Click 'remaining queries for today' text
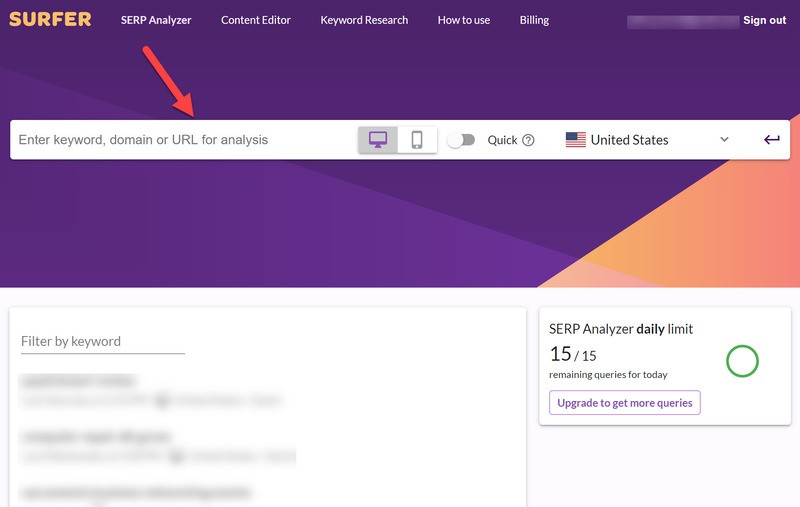This screenshot has height=507, width=800. tap(608, 375)
